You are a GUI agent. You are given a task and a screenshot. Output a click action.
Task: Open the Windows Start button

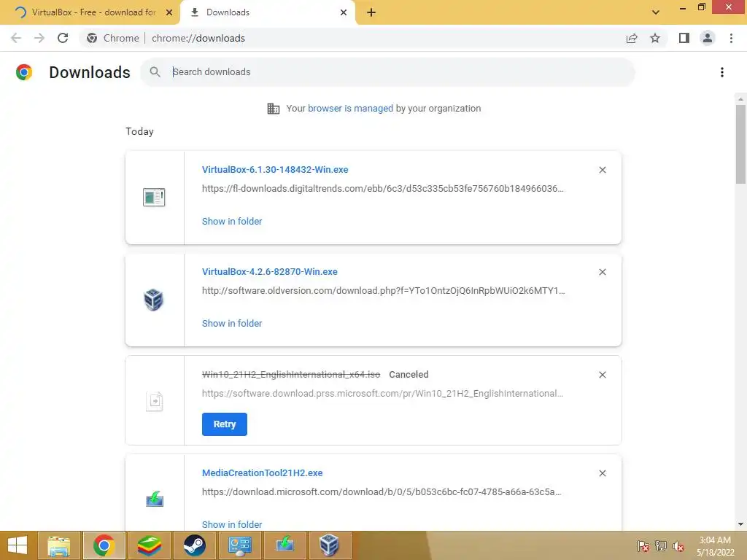coord(18,545)
